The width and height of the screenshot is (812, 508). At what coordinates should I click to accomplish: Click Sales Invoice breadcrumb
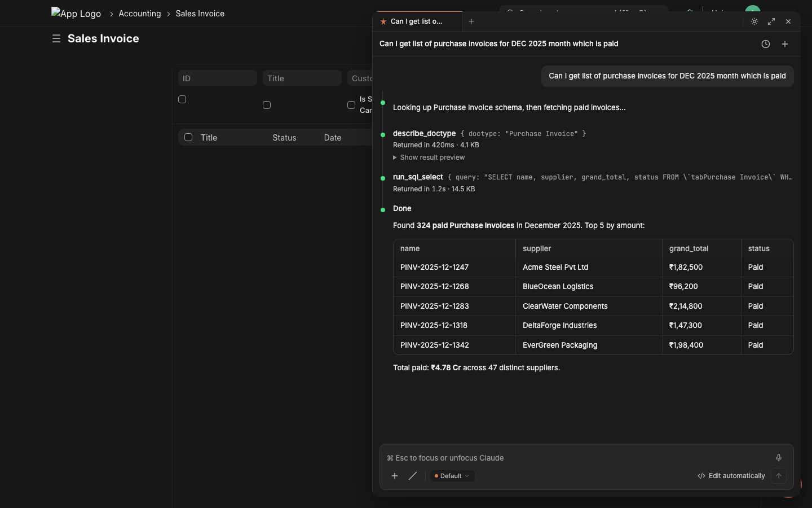click(200, 14)
